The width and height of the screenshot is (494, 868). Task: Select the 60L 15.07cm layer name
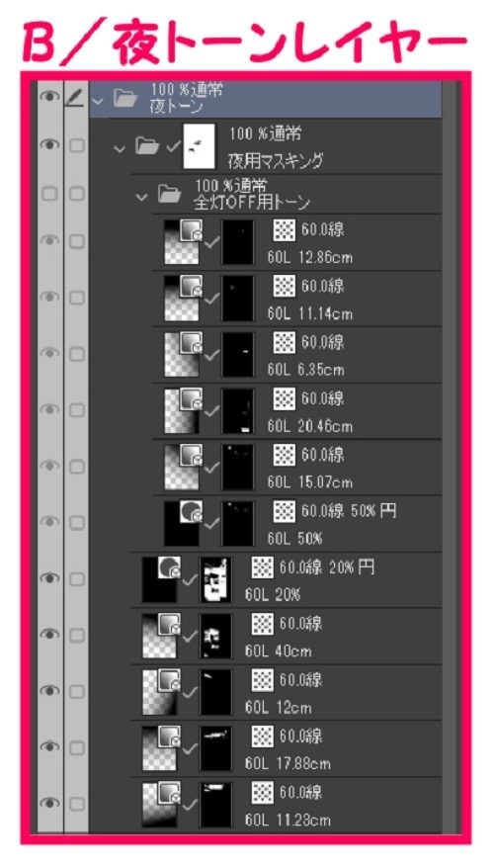coord(310,482)
